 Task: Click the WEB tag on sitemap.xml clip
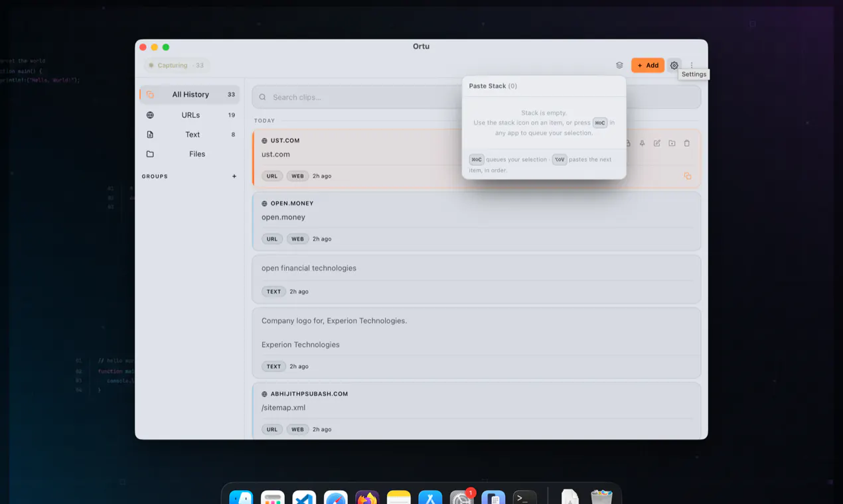pos(297,429)
